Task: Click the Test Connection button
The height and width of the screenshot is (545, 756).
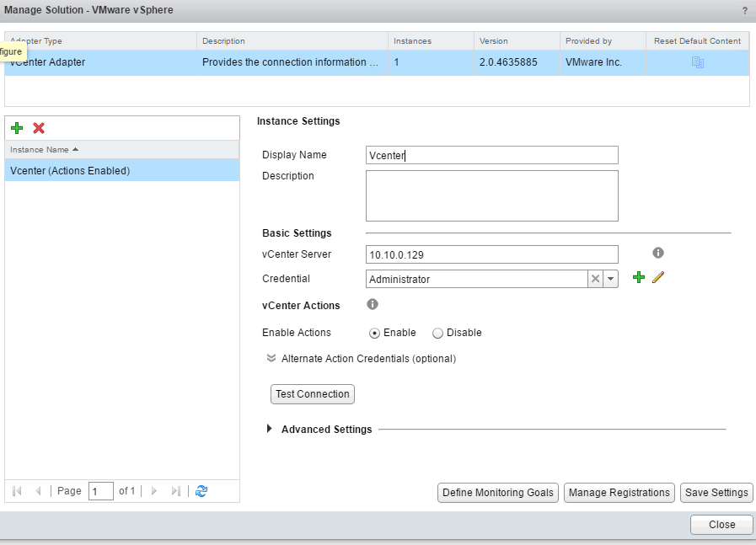Action: (x=313, y=394)
